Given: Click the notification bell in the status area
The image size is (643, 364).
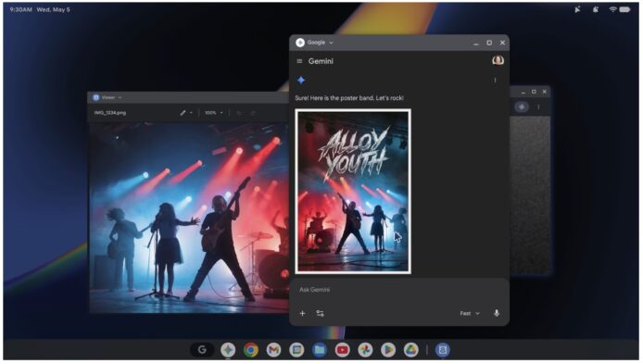Looking at the screenshot, I should (596, 9).
